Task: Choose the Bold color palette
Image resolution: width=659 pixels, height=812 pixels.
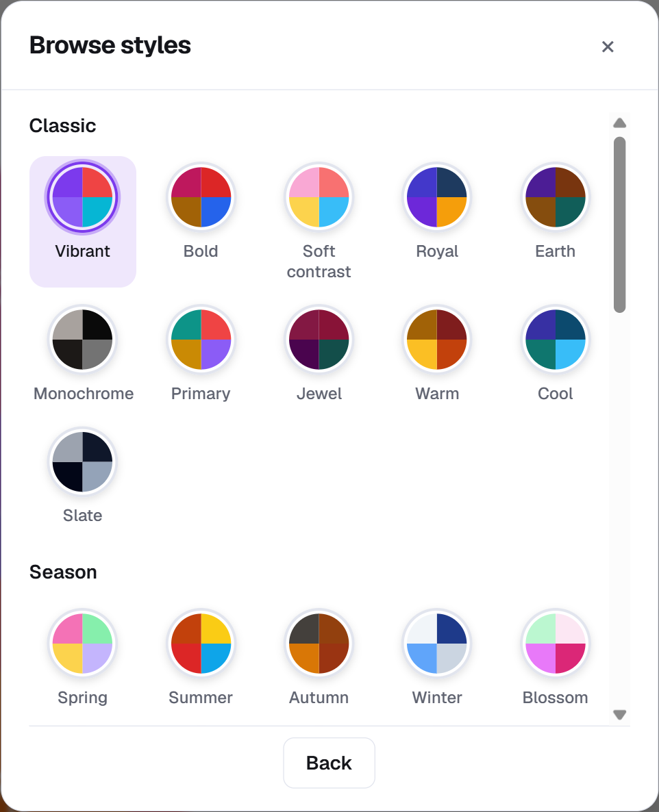Action: 201,197
